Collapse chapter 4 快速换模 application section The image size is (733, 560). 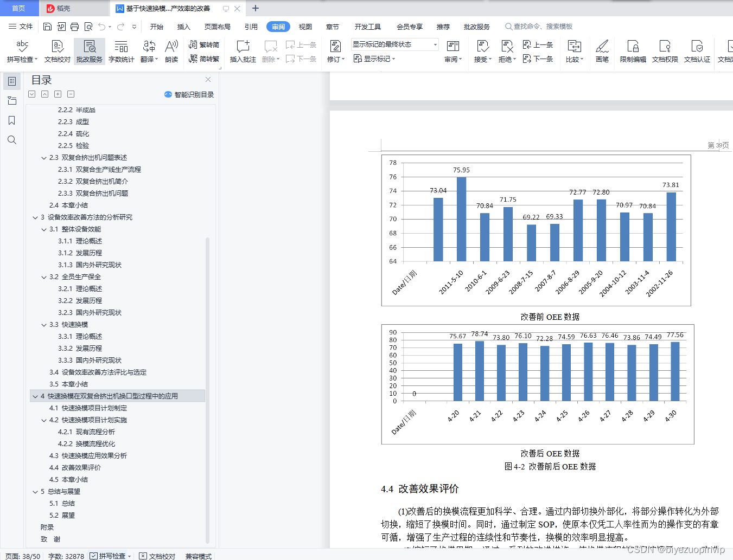pyautogui.click(x=35, y=396)
